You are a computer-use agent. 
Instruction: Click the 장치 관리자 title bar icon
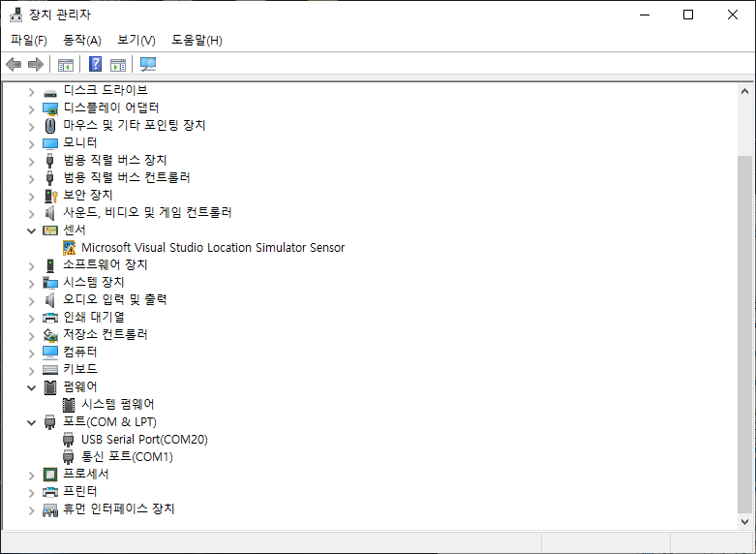[15, 15]
